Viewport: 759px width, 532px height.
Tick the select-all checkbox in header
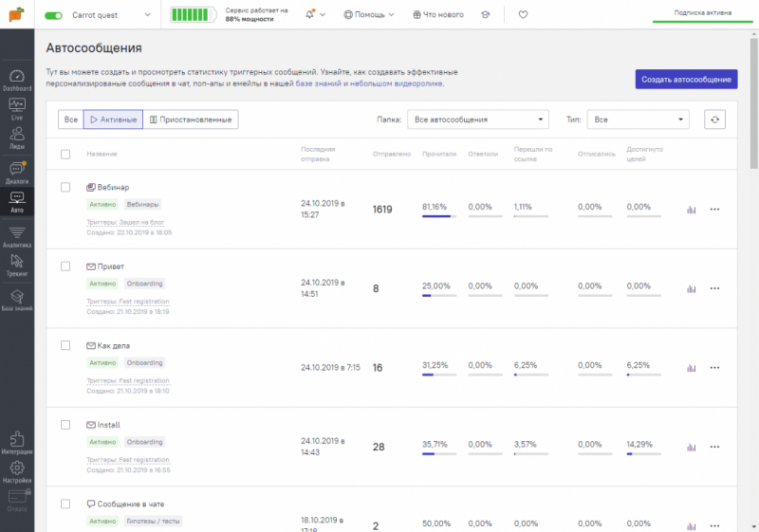65,154
